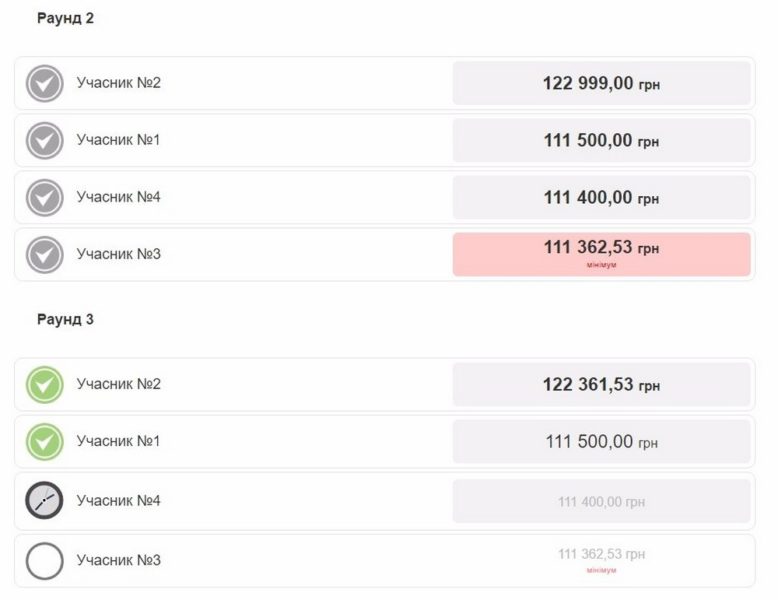
Task: Click gray checkmark icon for Учасник №3 in Раунд 2
Action: point(44,255)
